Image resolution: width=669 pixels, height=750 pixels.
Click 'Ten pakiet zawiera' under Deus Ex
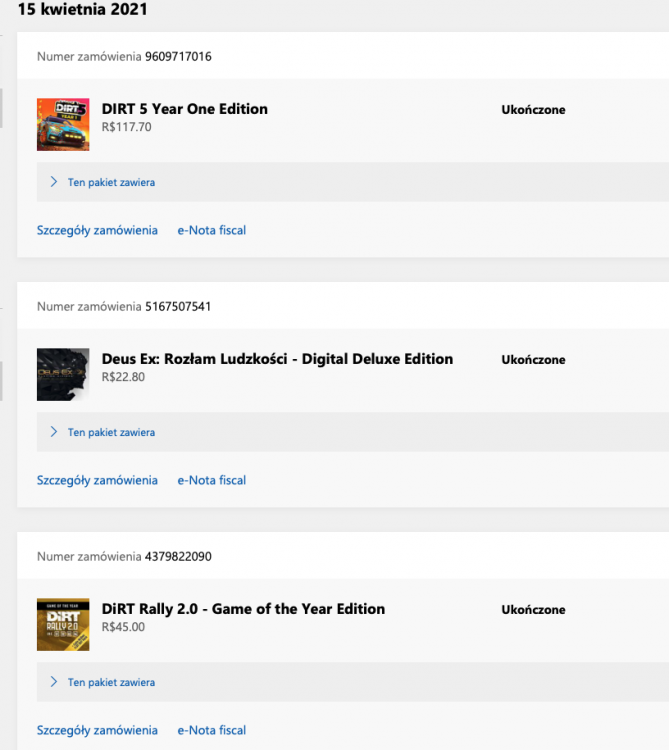111,432
